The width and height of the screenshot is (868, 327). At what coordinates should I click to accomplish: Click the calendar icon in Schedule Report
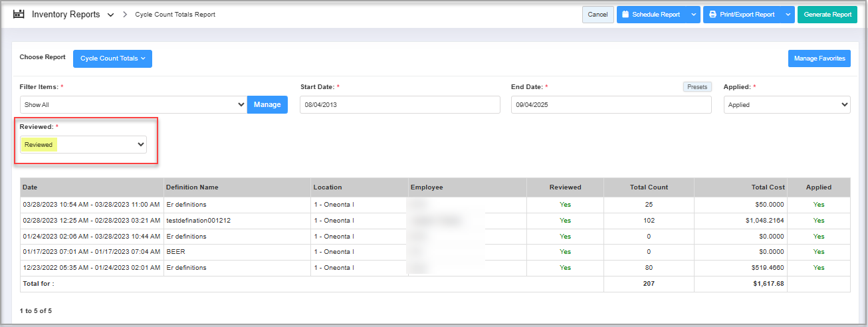click(x=625, y=15)
